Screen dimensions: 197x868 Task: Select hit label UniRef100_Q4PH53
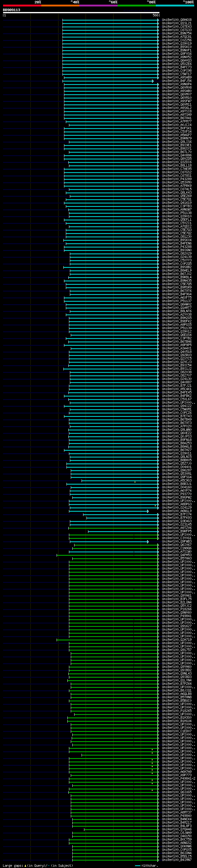click(x=177, y=555)
